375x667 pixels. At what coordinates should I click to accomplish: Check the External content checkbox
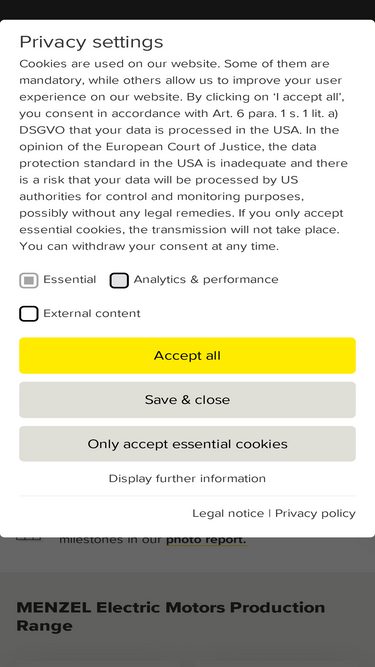click(x=28, y=314)
